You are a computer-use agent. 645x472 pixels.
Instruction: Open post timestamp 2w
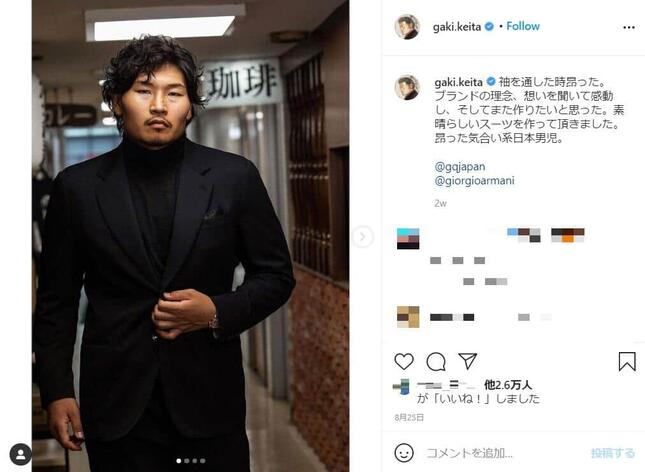tap(440, 203)
